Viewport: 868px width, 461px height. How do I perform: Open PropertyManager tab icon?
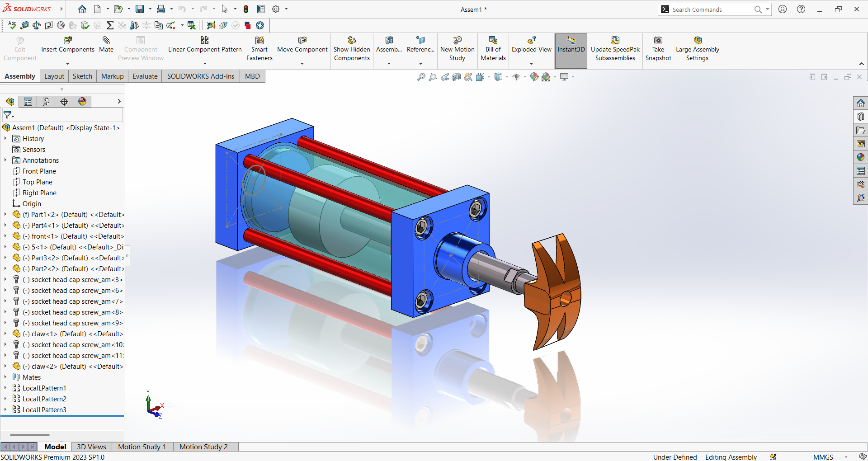point(28,102)
